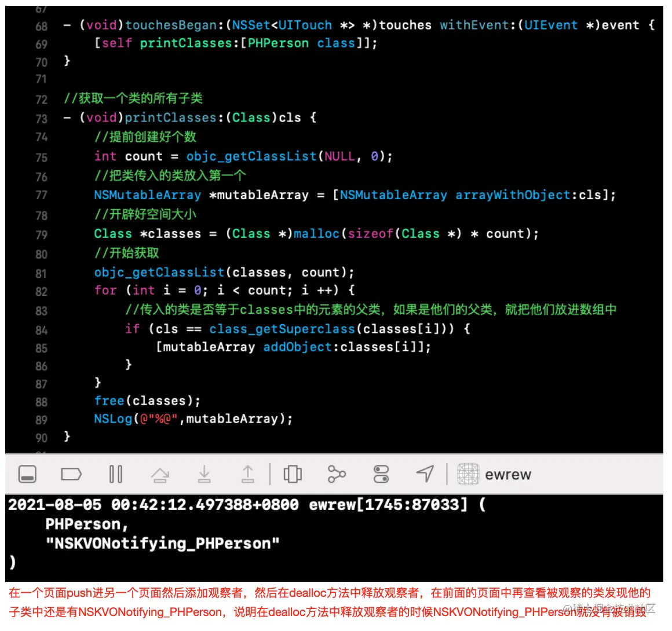Click comment 开辟好空间大小
Screen dimensions: 672x631
coord(145,214)
